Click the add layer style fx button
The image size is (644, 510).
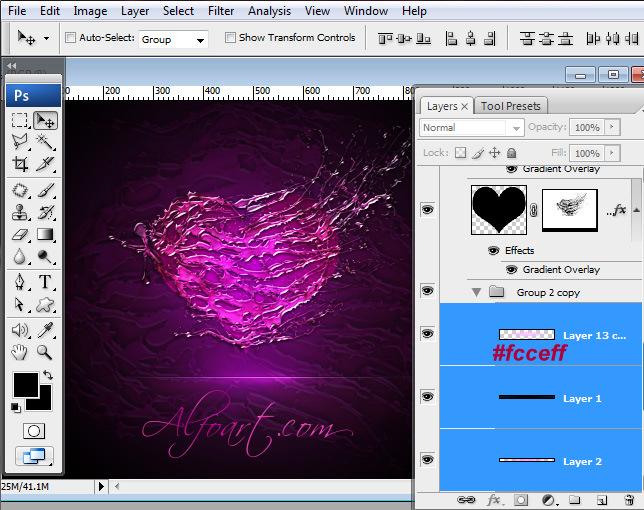493,499
